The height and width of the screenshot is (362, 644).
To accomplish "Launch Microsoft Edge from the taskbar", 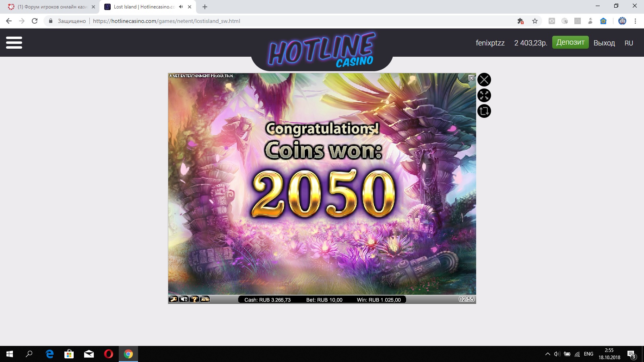I will pos(50,354).
